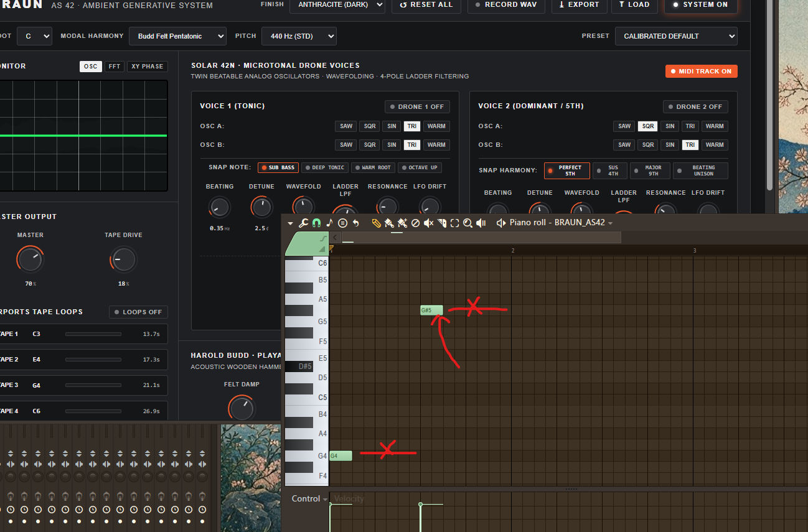808x532 pixels.
Task: Click the RECORD WAV button
Action: point(506,5)
